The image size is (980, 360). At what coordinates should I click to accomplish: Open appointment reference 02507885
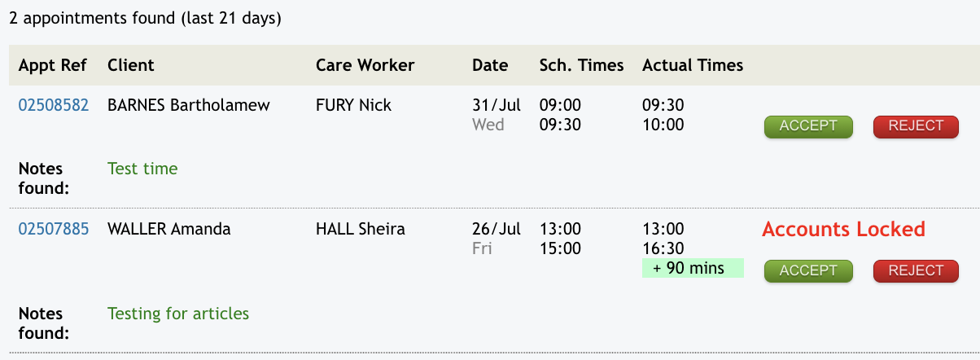[54, 229]
